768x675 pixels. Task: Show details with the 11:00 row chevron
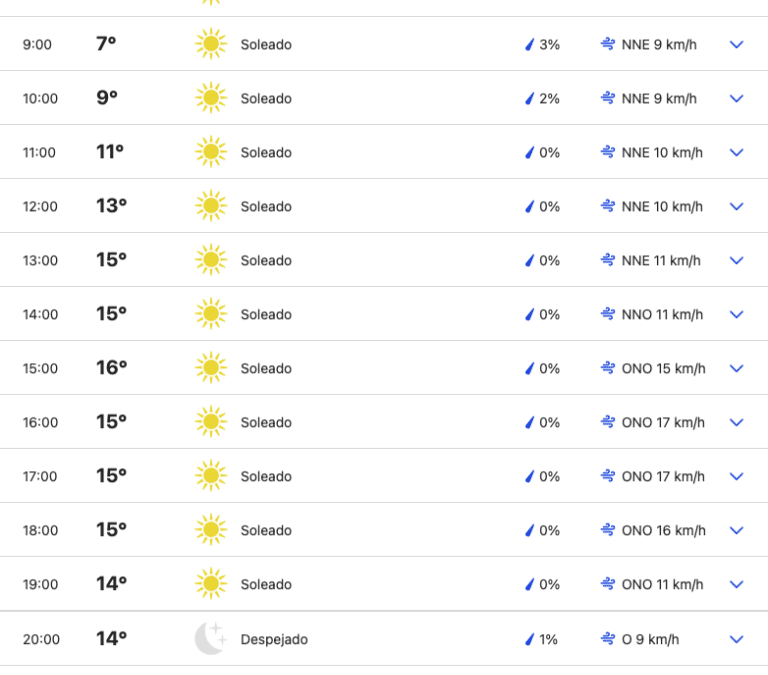[737, 152]
